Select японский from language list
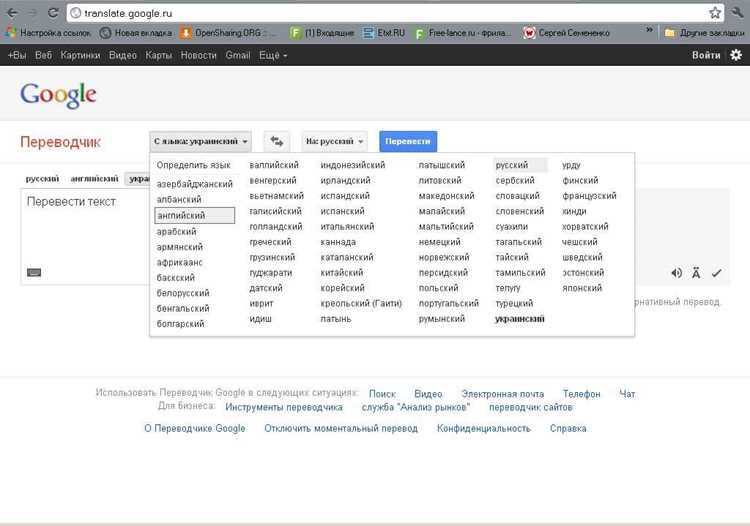The width and height of the screenshot is (750, 526). pyautogui.click(x=582, y=288)
